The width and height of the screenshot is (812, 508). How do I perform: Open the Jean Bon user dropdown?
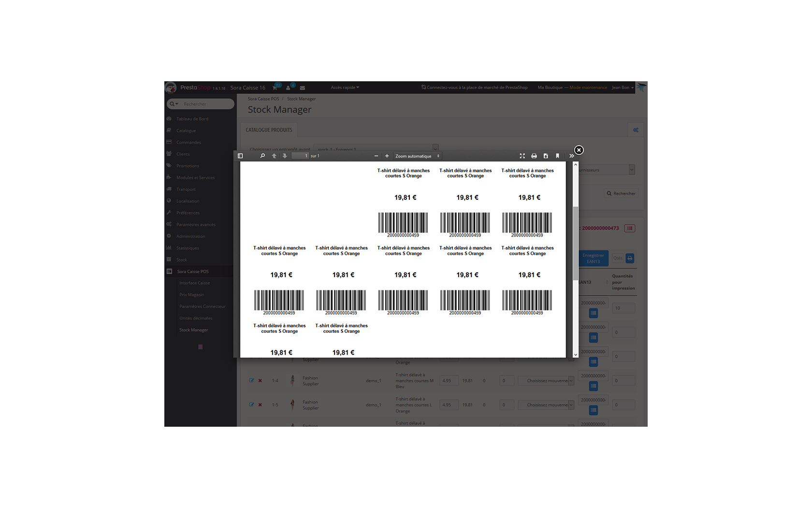pyautogui.click(x=623, y=88)
